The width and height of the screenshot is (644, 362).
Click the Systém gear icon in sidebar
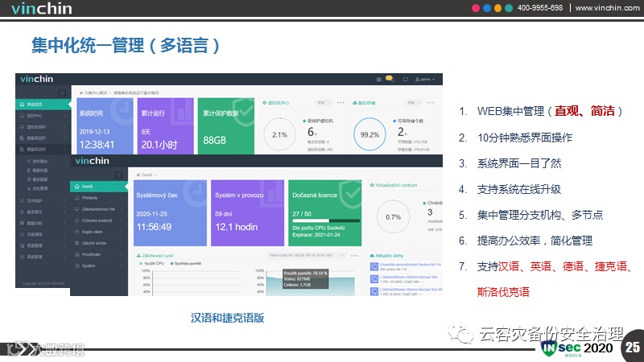coord(76,266)
